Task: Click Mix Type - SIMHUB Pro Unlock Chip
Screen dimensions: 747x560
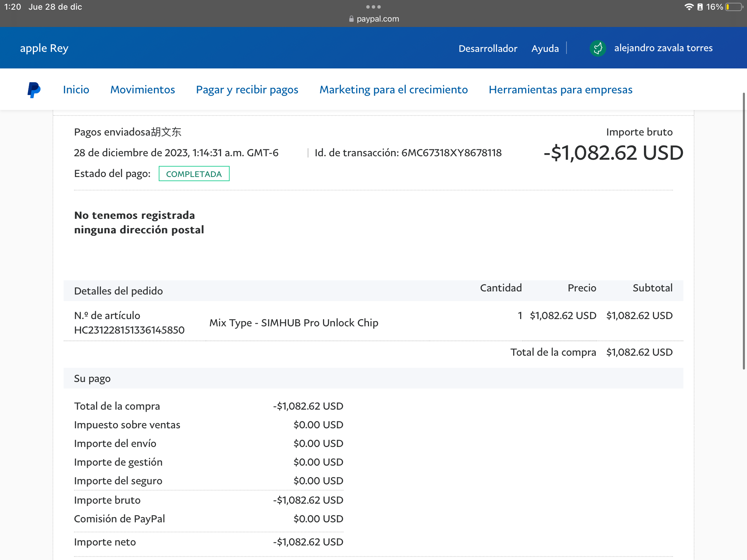Action: [x=294, y=323]
